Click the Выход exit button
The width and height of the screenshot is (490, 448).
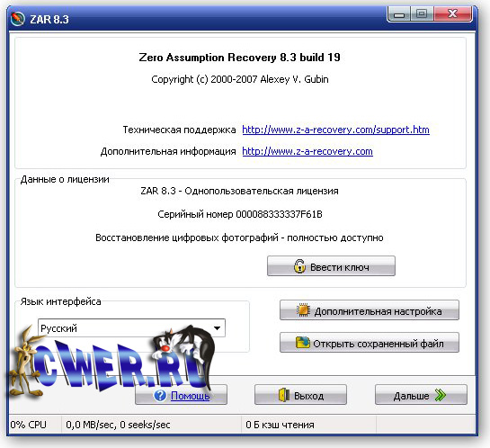click(x=300, y=395)
